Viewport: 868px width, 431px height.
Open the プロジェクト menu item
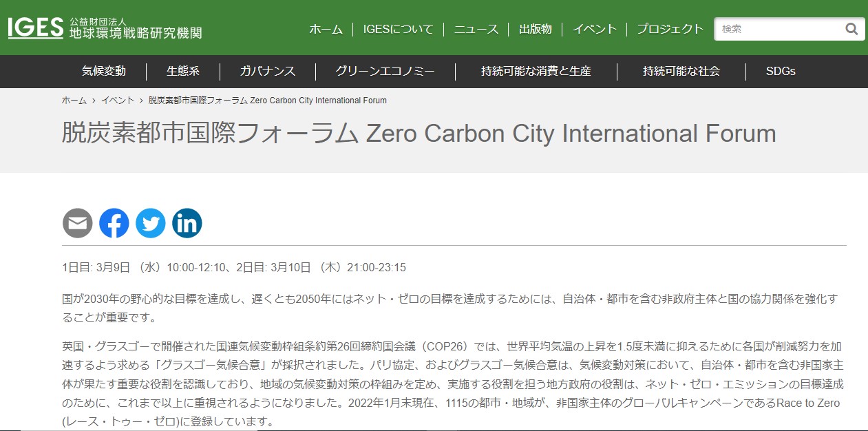click(670, 30)
